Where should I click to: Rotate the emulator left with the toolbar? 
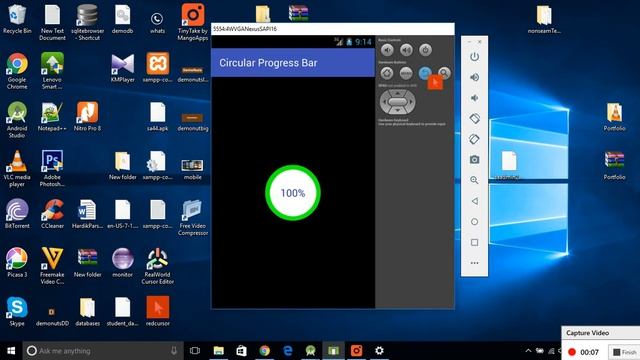pos(474,118)
